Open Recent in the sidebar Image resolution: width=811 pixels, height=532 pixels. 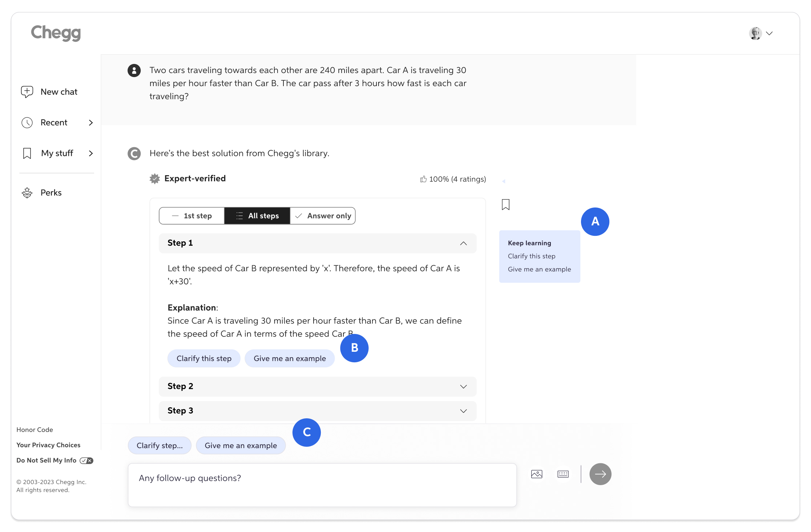54,123
